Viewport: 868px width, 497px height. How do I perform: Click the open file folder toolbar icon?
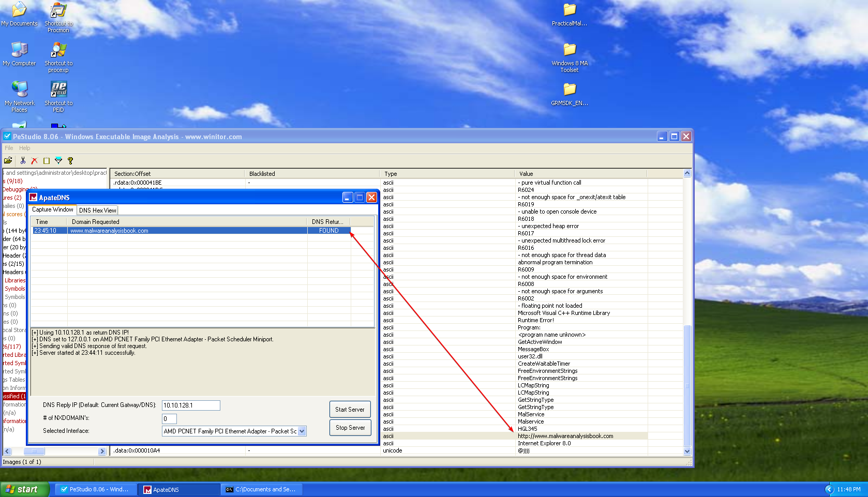pyautogui.click(x=8, y=161)
